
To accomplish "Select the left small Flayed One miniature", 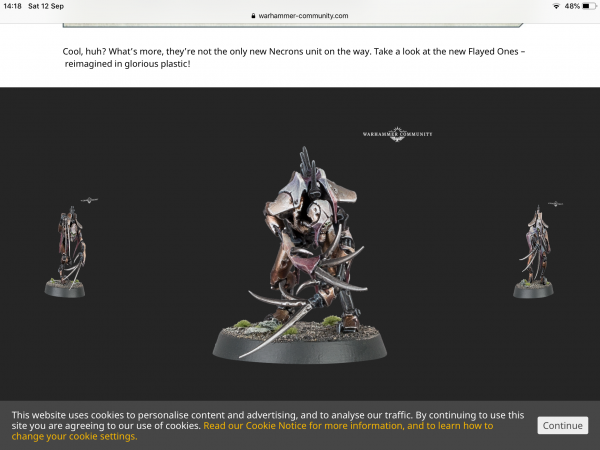I will (66, 250).
